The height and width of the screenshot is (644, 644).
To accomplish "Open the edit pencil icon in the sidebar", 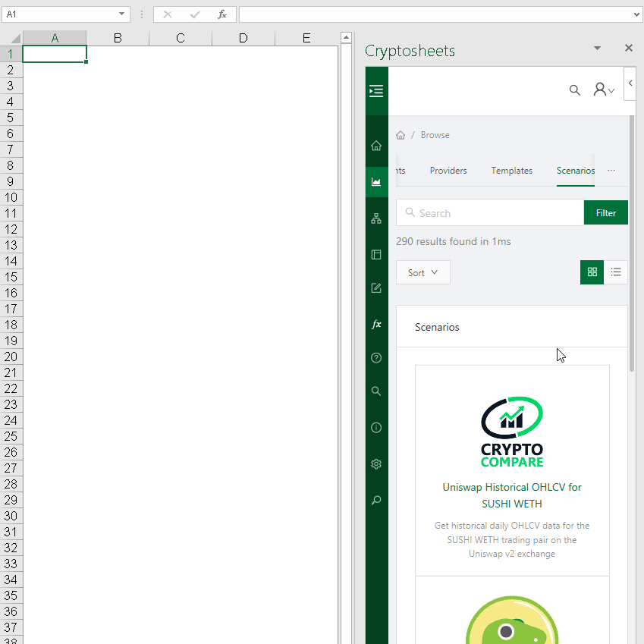I will (376, 288).
